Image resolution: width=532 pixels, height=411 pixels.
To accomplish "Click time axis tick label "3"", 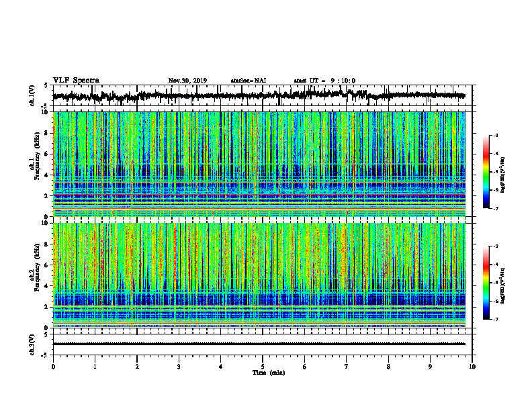I will [179, 367].
